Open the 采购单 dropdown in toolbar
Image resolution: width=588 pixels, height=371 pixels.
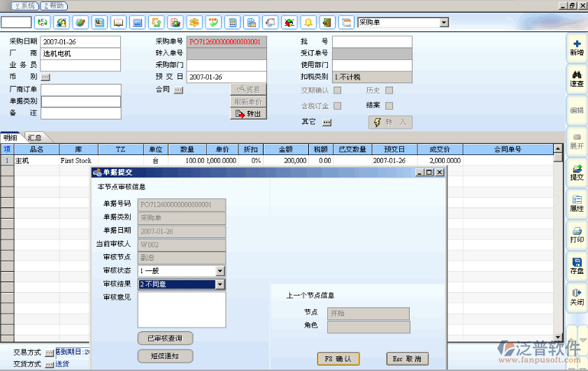click(x=444, y=22)
